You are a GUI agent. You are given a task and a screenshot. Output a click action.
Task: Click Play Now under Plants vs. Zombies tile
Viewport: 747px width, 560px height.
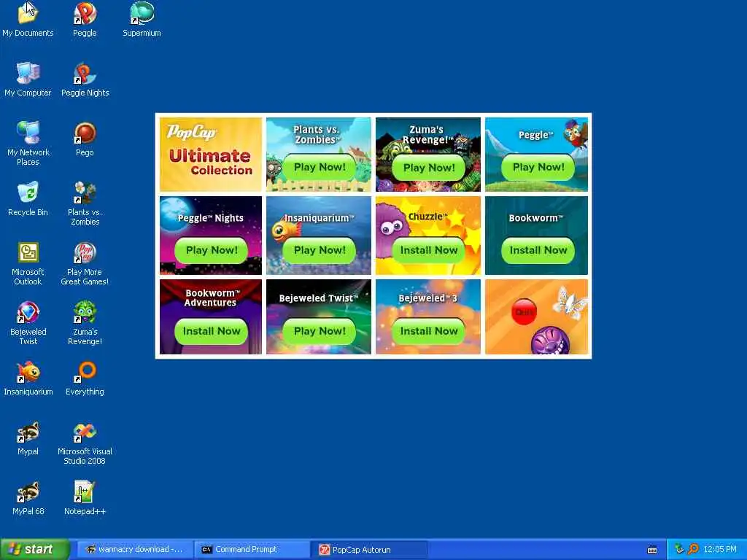tap(320, 167)
